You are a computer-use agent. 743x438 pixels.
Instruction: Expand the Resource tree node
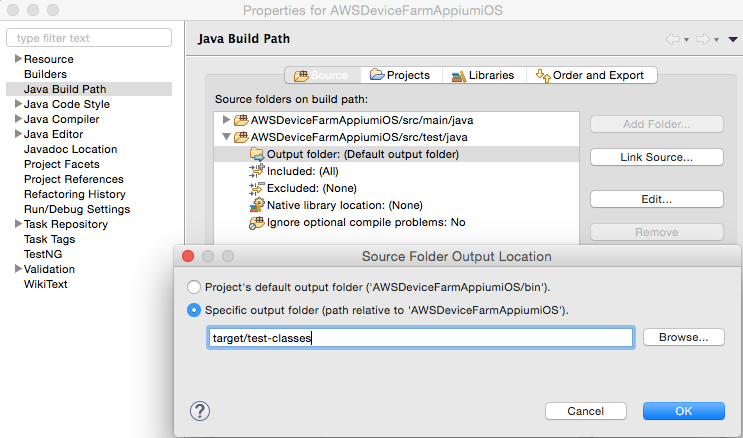(x=18, y=59)
